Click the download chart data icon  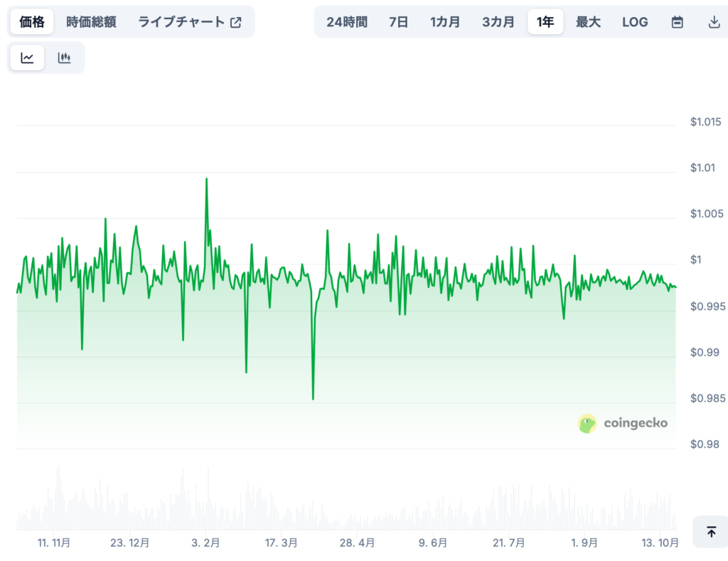714,22
